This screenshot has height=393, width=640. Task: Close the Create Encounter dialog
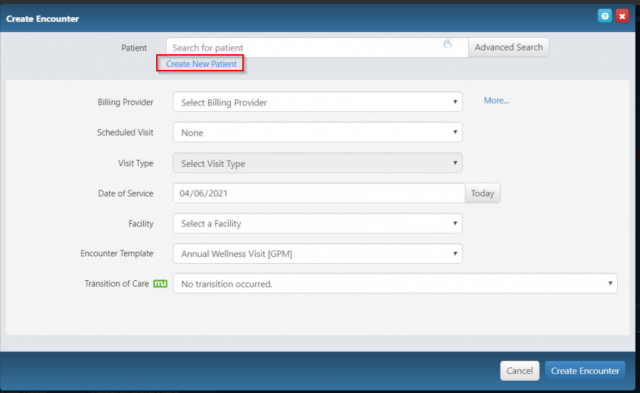point(622,16)
